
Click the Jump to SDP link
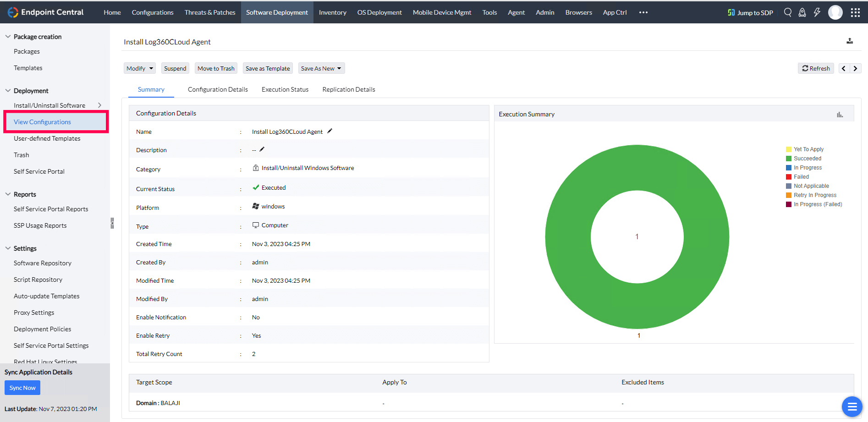750,12
